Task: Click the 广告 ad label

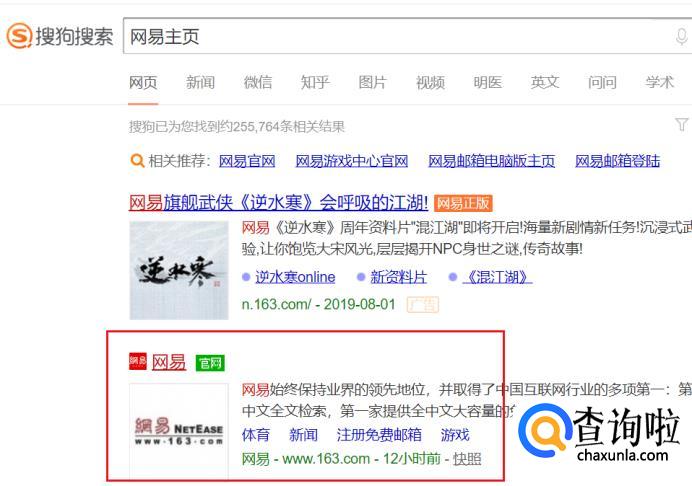Action: pos(422,305)
